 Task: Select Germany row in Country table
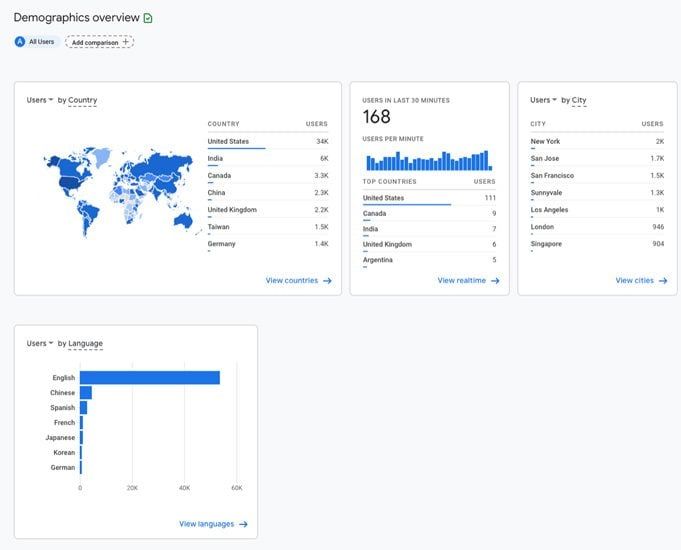[268, 244]
